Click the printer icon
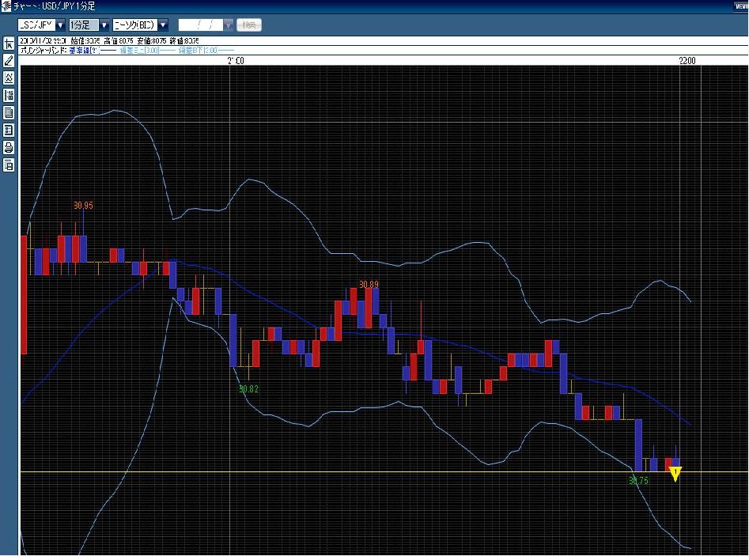 (x=9, y=148)
